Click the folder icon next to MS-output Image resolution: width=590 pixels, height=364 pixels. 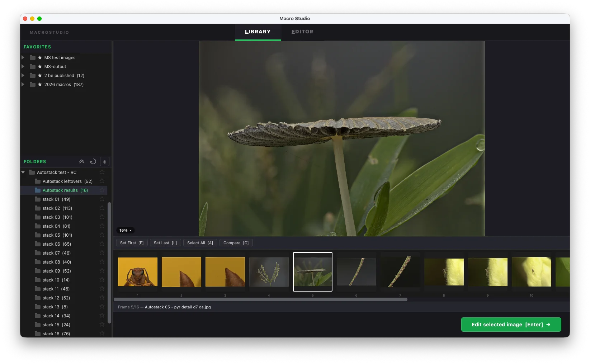click(33, 66)
